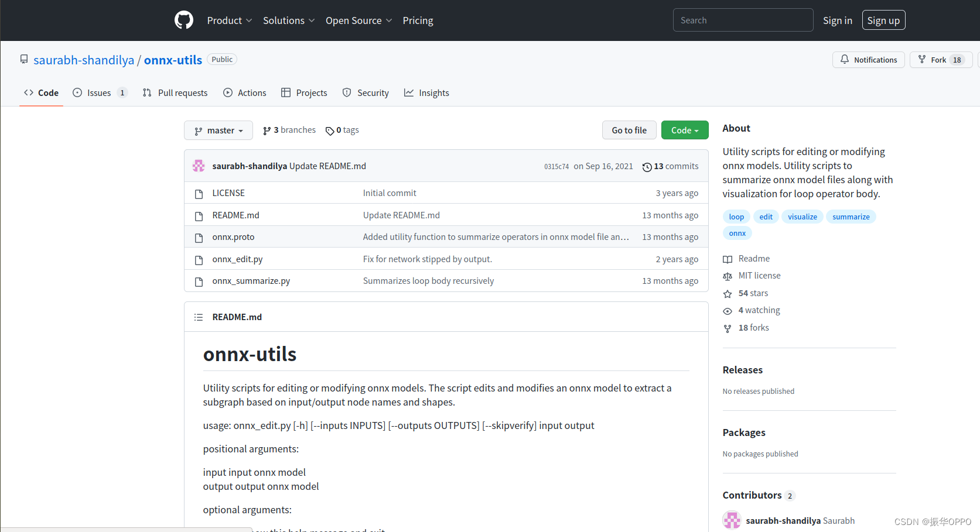980x532 pixels.
Task: Click the file icon next to README.md row
Action: coord(199,216)
